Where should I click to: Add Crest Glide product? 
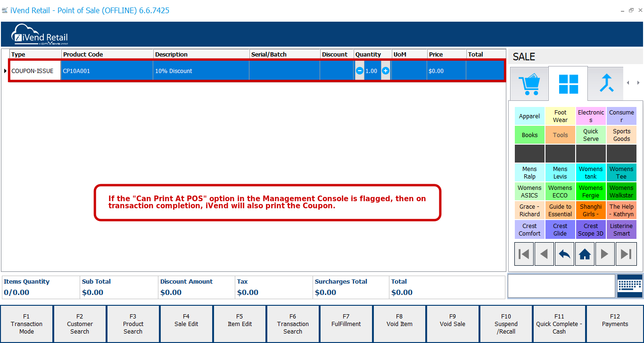click(x=560, y=229)
